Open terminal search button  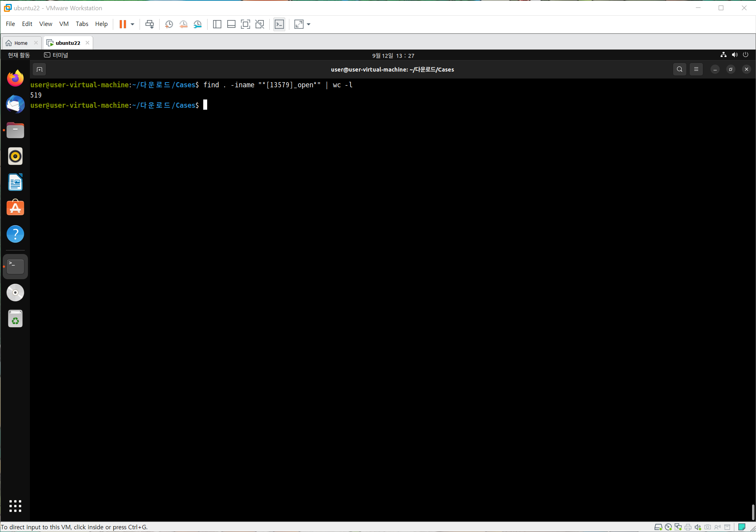679,69
